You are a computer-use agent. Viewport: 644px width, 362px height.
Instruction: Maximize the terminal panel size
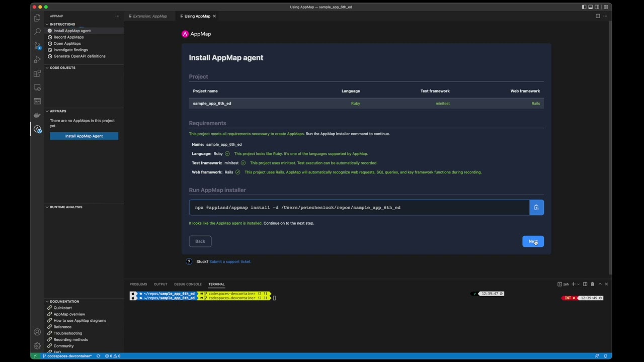600,284
